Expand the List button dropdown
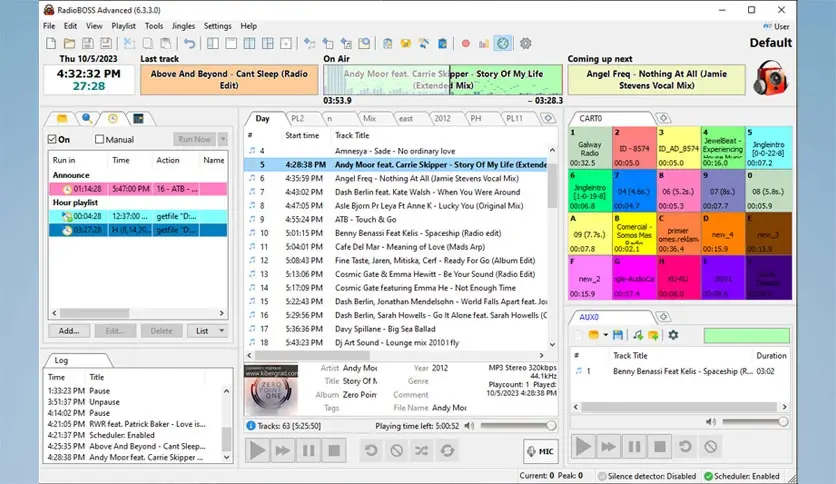The image size is (836, 484). [222, 331]
